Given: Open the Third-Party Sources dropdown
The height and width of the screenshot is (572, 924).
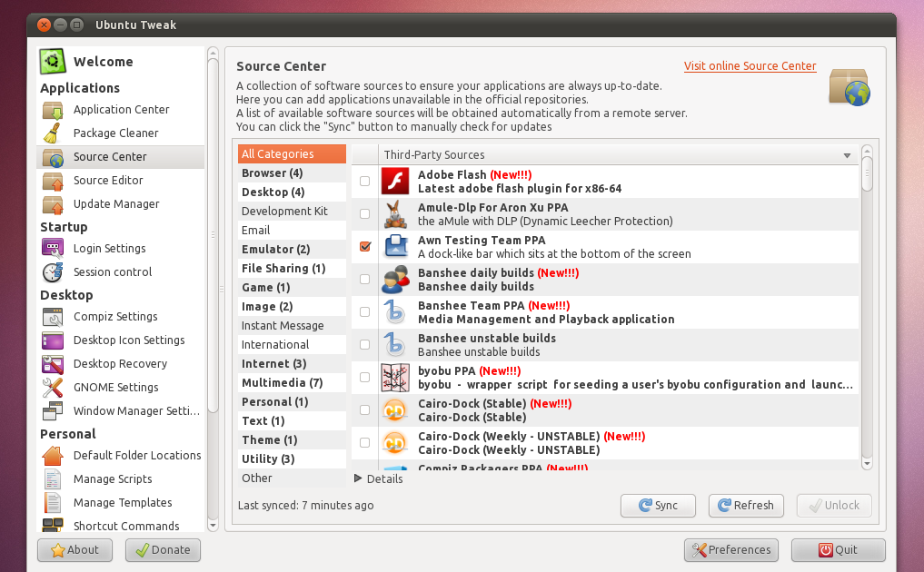Looking at the screenshot, I should [849, 153].
